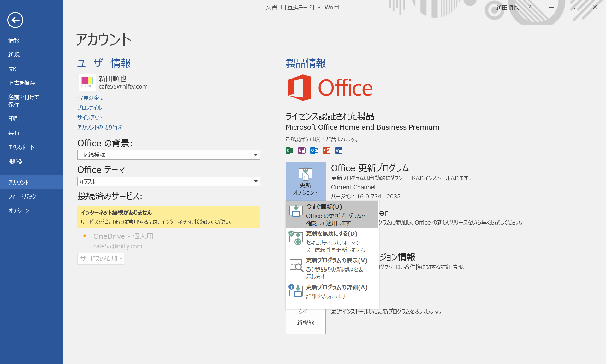
Task: Choose 更新プログラムの詳細 menu entry
Action: point(332,291)
